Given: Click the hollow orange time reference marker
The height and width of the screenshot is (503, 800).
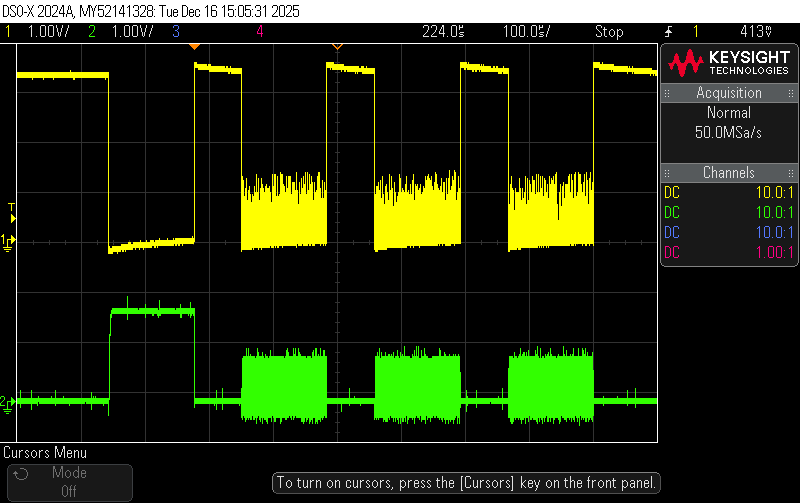Looking at the screenshot, I should [337, 47].
